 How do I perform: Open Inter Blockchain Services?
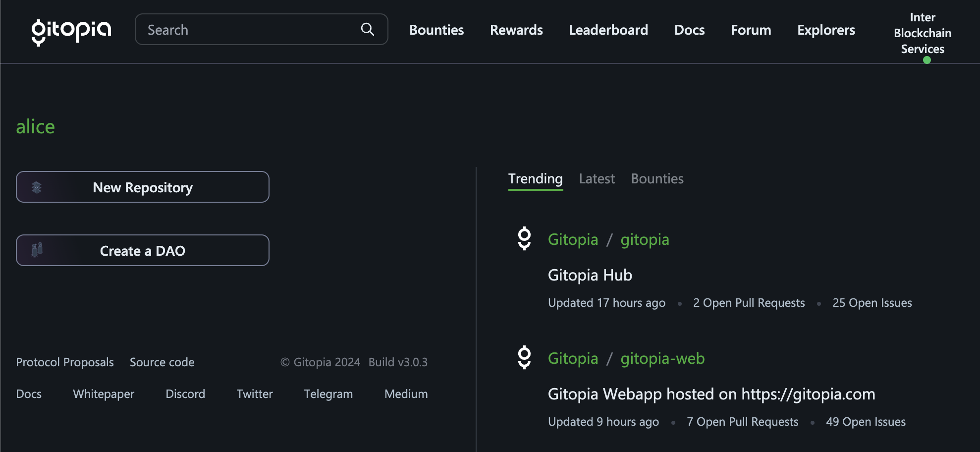coord(923,33)
